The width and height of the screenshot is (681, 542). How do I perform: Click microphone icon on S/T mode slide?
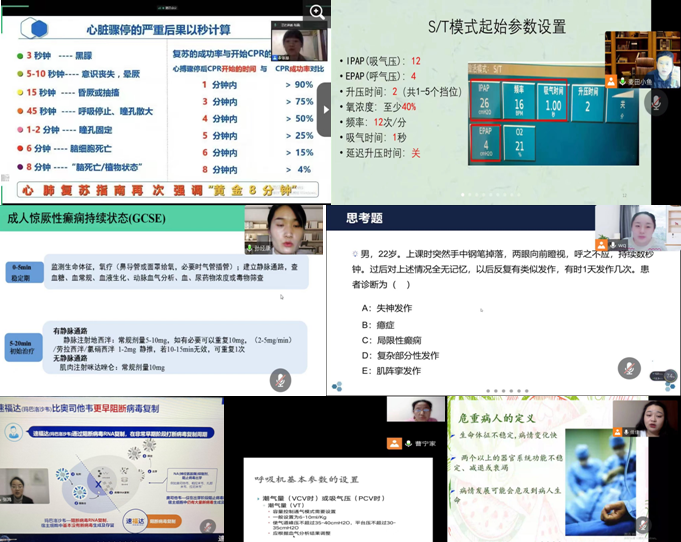(657, 101)
